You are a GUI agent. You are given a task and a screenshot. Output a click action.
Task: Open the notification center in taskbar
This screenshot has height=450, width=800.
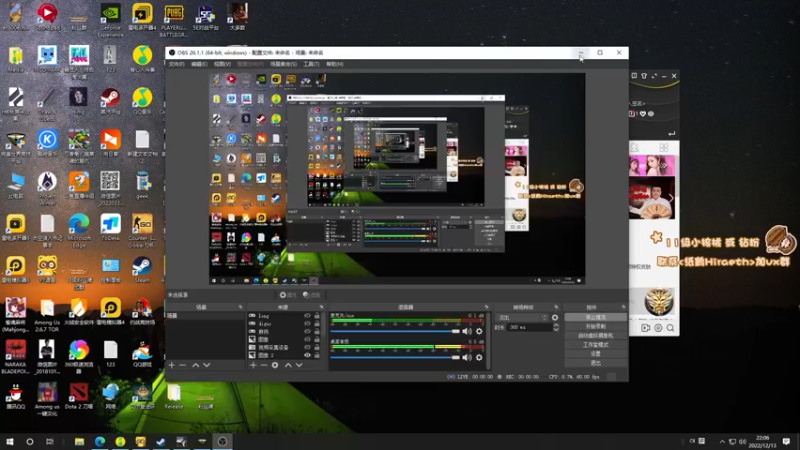click(x=786, y=441)
